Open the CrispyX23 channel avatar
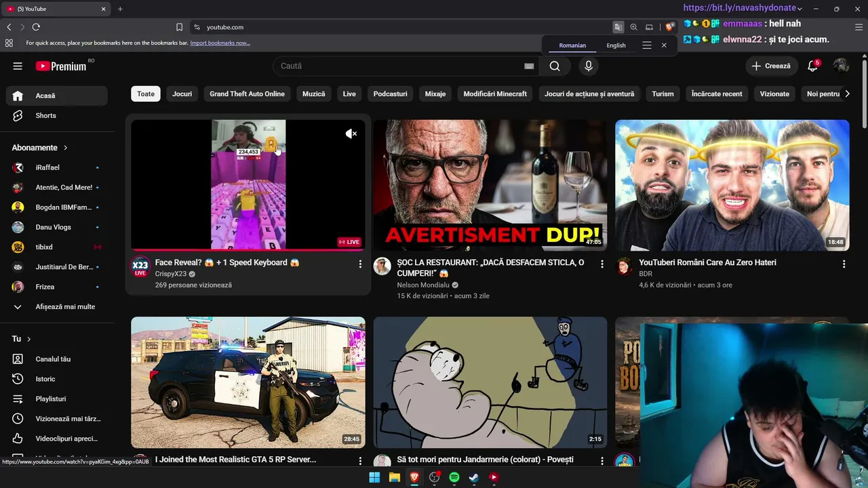Image resolution: width=868 pixels, height=488 pixels. click(140, 266)
